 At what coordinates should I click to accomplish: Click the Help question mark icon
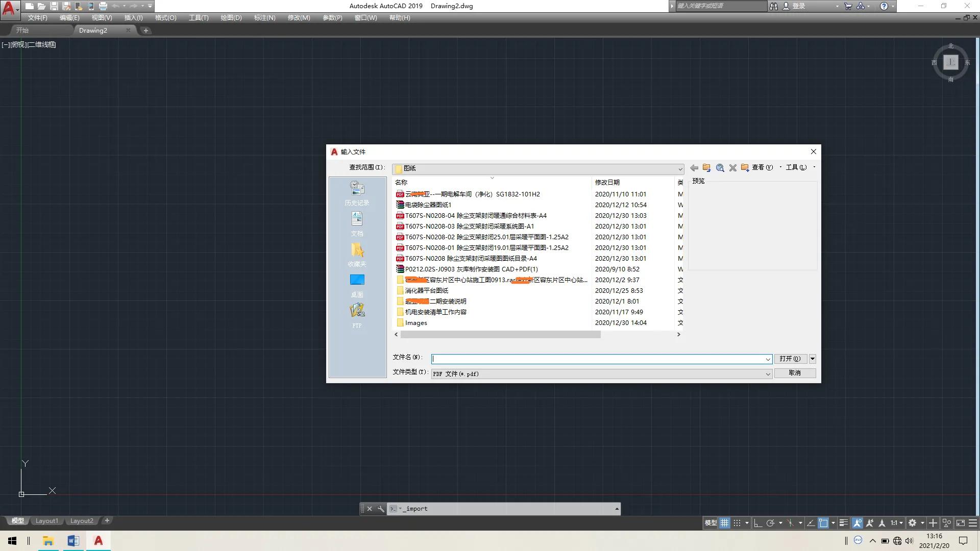tap(884, 6)
